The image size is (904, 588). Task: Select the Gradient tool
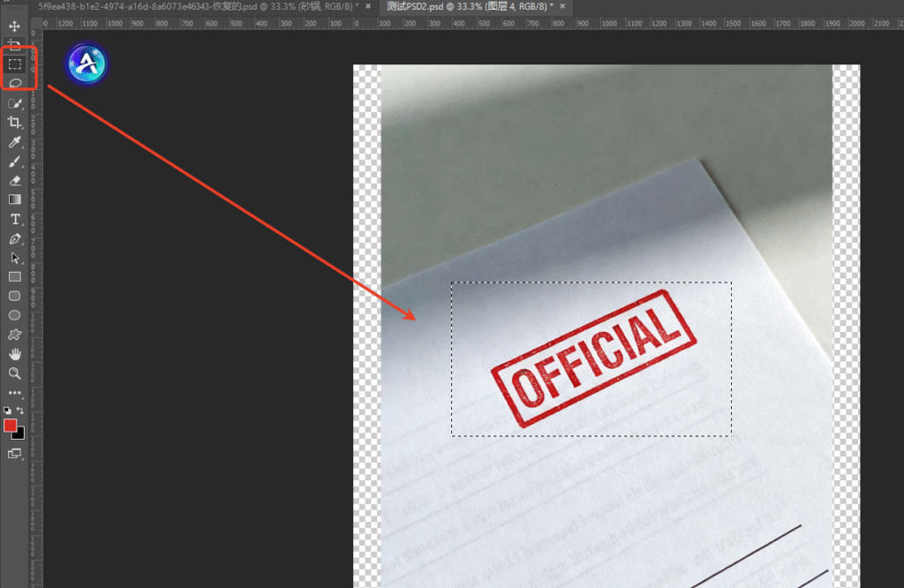tap(14, 200)
